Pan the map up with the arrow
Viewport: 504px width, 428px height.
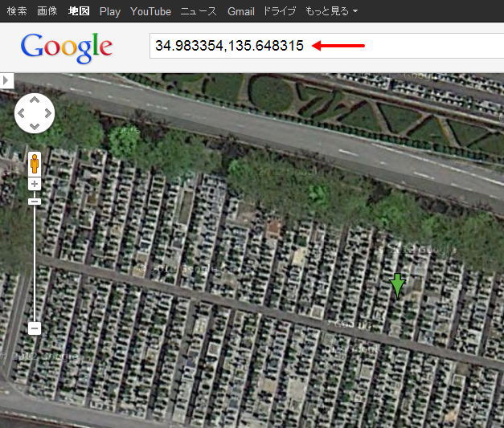(35, 100)
